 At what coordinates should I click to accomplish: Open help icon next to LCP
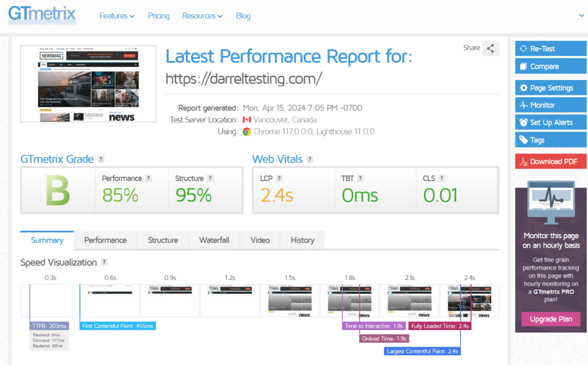pos(279,178)
